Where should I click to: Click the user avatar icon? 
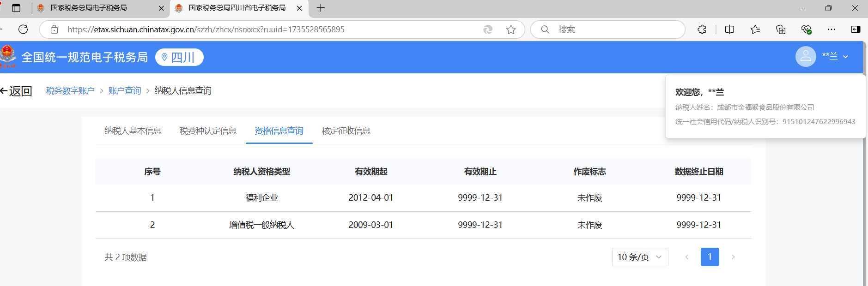tap(805, 57)
